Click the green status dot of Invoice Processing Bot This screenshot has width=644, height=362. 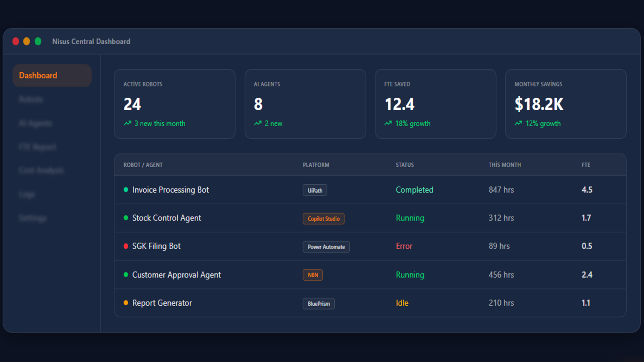(126, 189)
